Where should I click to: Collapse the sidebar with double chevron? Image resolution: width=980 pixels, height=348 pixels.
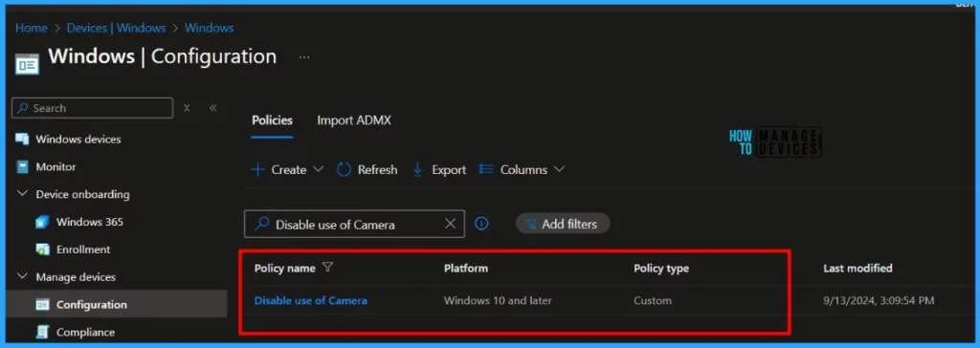tap(213, 108)
